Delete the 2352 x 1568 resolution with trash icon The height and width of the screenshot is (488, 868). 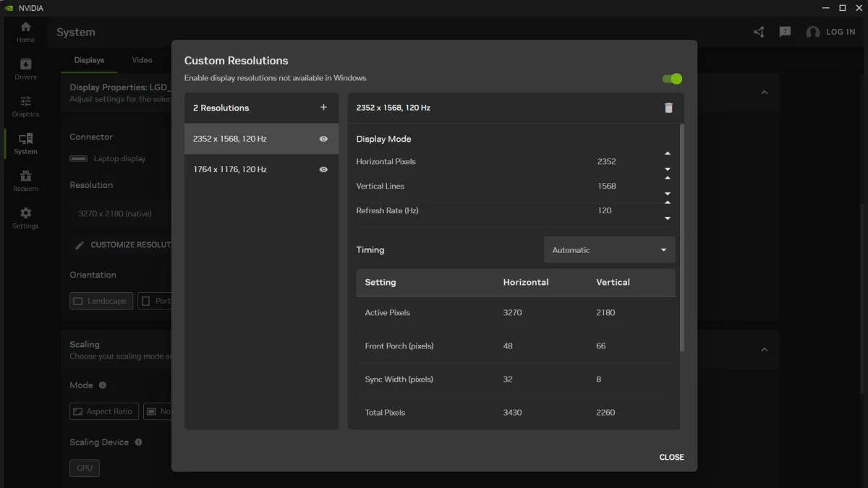pos(668,108)
